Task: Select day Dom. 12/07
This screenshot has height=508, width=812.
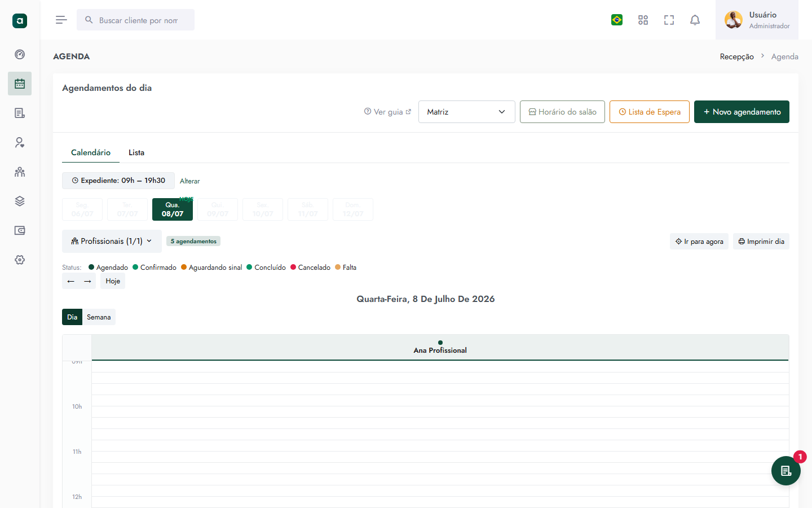Action: pos(353,209)
